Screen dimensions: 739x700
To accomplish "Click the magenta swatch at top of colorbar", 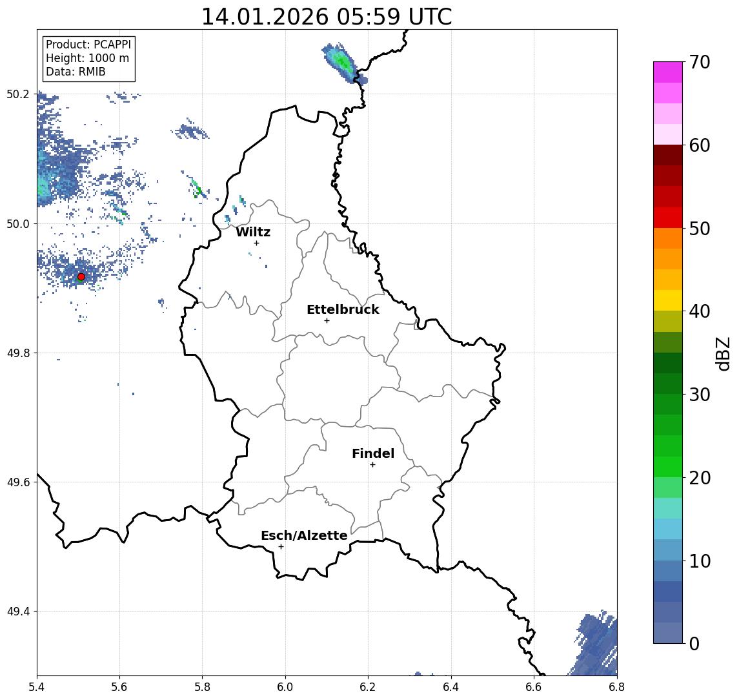I will point(668,72).
